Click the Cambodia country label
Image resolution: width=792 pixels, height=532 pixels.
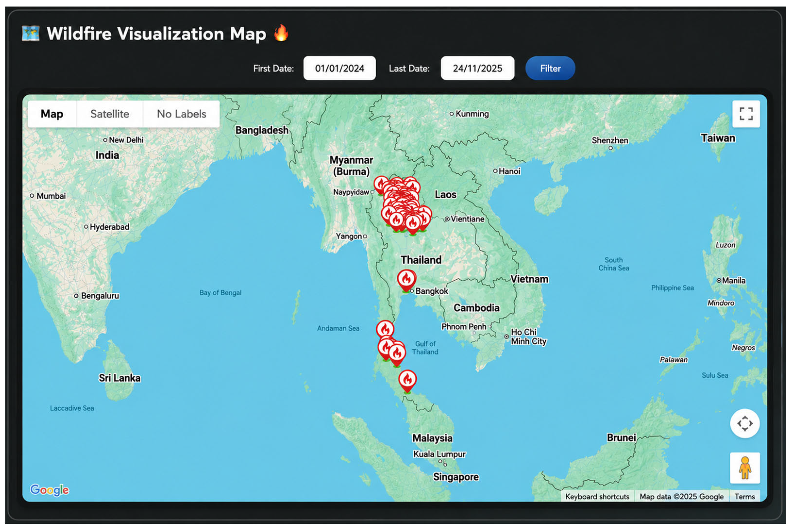[476, 308]
